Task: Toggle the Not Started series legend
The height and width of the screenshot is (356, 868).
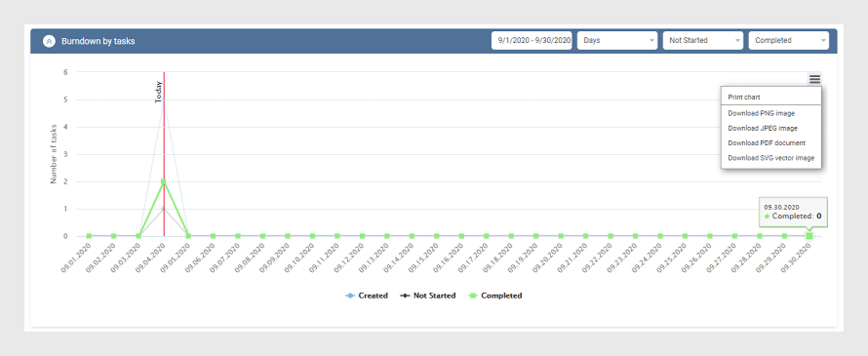Action: pyautogui.click(x=428, y=296)
